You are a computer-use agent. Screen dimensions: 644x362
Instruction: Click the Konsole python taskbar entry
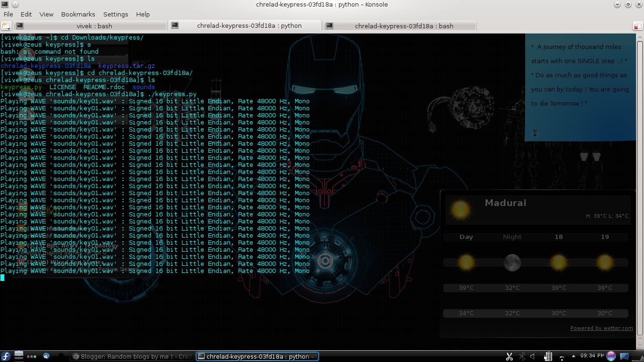[x=257, y=356]
